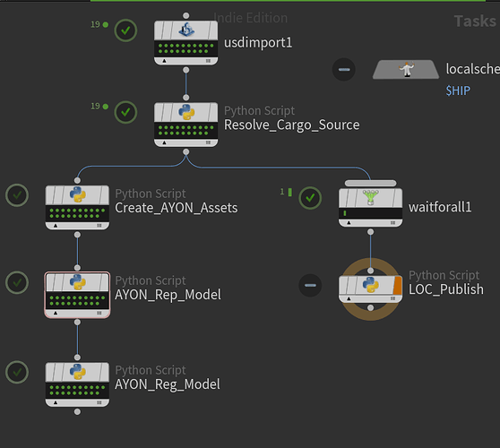Click the 19 count beside usdimport1
The height and width of the screenshot is (448, 500).
coord(95,24)
